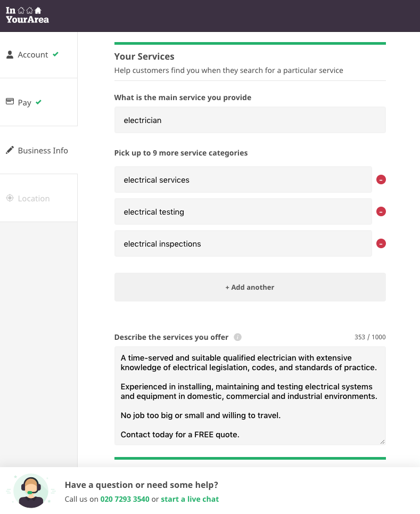Go to the Pay step

click(x=39, y=102)
